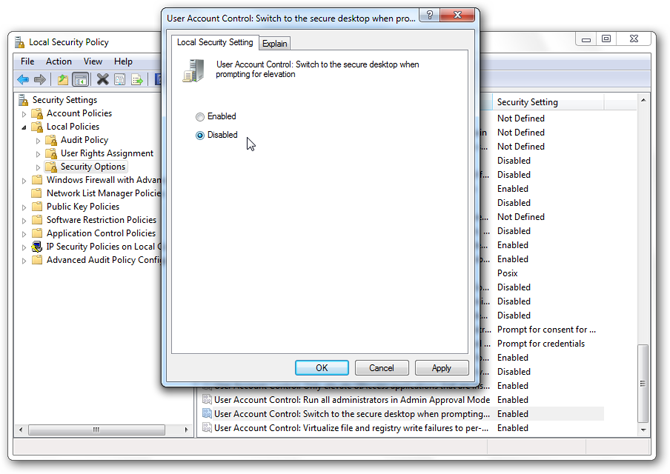Switch to the Explain tab

click(275, 44)
